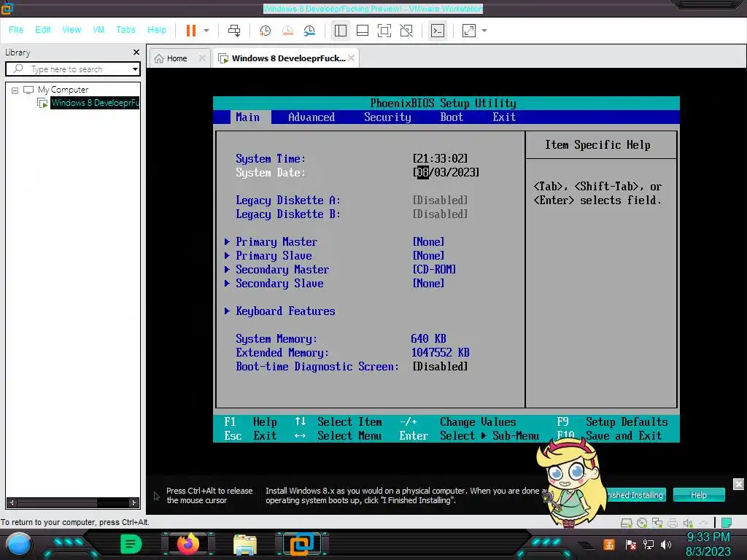This screenshot has height=560, width=747.
Task: Click the Extended Memory 1047552 KB value
Action: tap(440, 353)
